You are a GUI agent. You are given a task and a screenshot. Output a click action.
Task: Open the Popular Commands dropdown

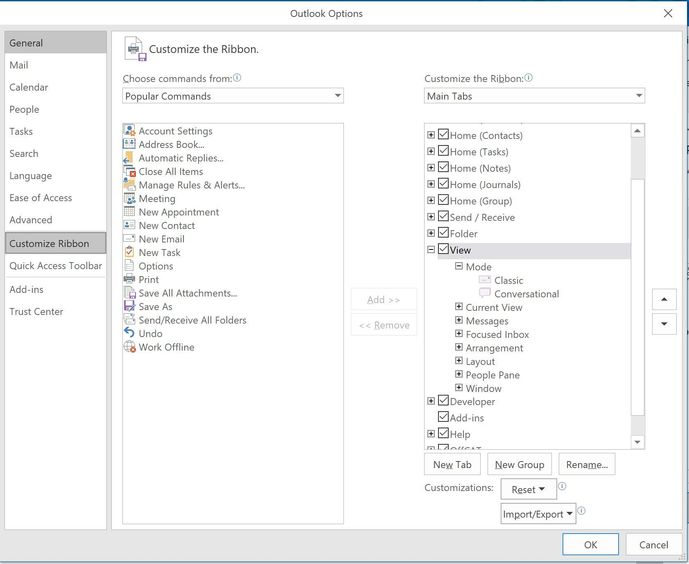click(233, 96)
